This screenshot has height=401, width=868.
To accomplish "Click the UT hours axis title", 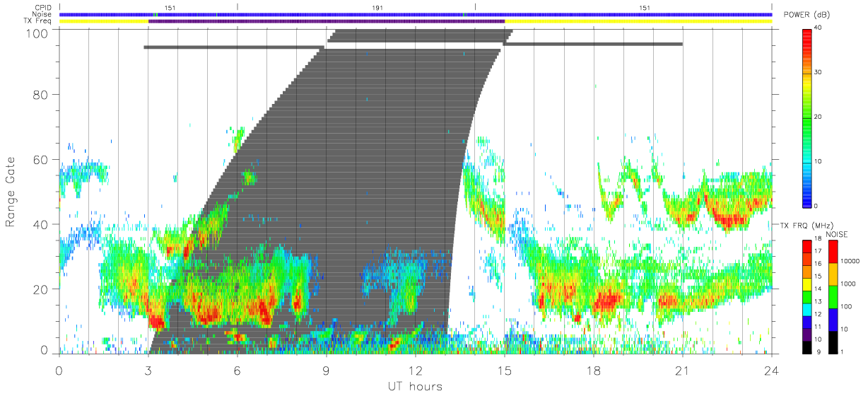I will (x=415, y=386).
